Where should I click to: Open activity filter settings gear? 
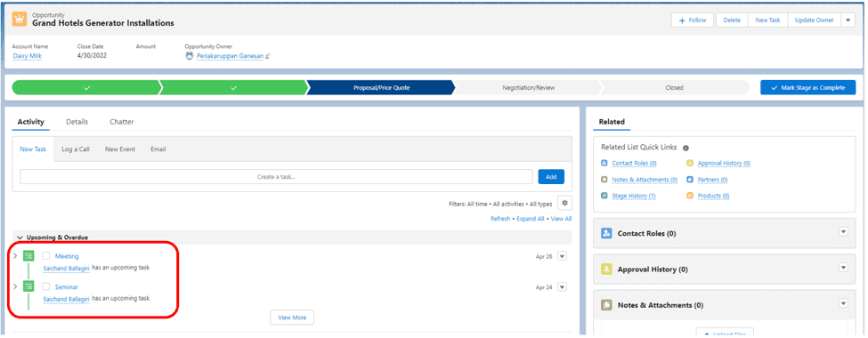(x=564, y=203)
